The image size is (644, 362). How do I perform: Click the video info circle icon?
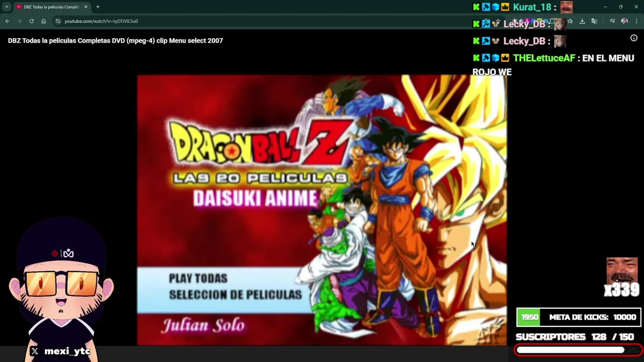634,38
